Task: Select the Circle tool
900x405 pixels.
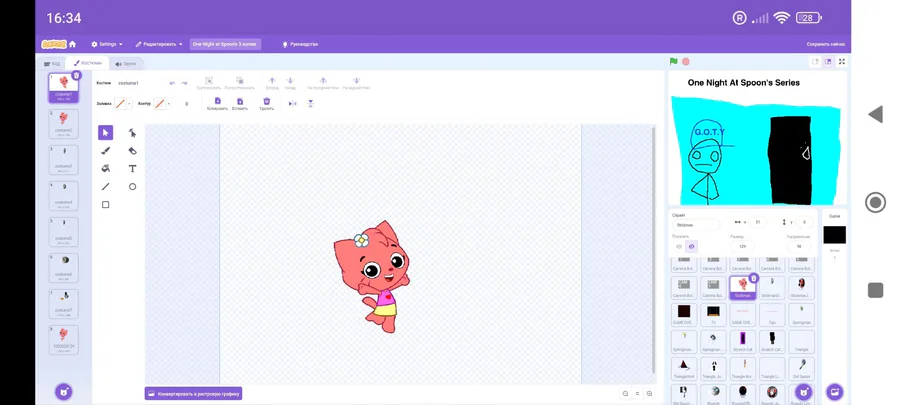Action: (132, 186)
